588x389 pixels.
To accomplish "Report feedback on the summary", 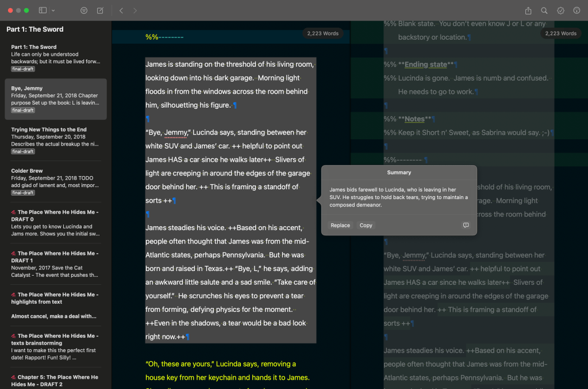I will tap(466, 225).
